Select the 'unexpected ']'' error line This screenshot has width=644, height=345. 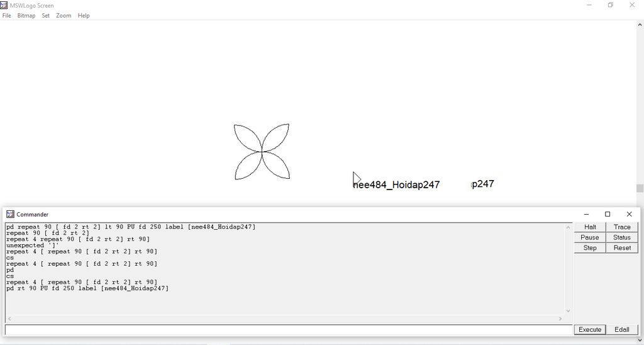tap(33, 246)
